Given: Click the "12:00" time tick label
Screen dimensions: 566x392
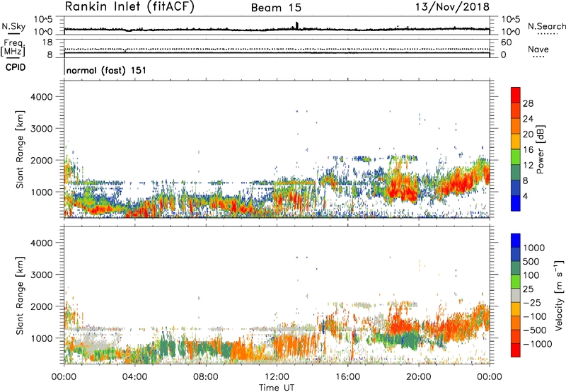Looking at the screenshot, I should tap(277, 377).
